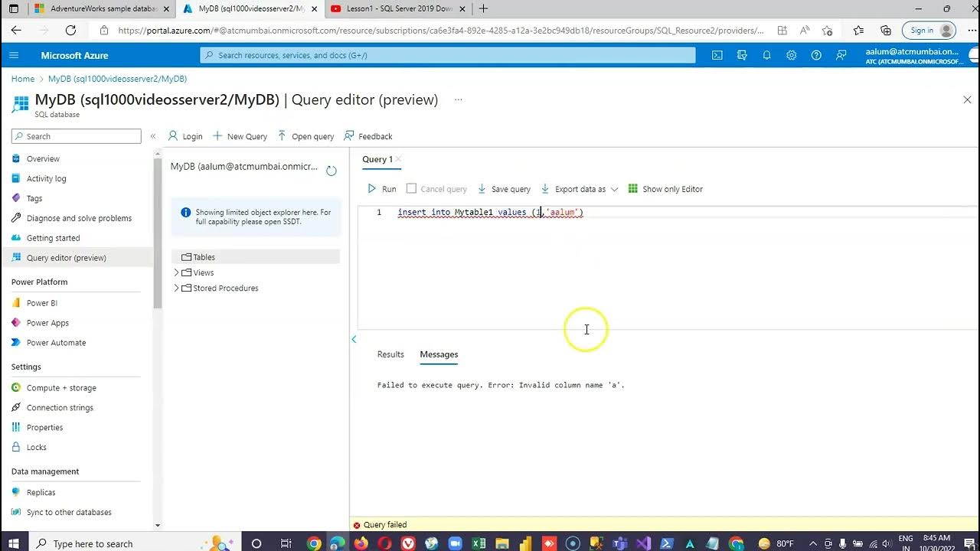Switch to the AdventureWorks sample database tab

coord(102,9)
